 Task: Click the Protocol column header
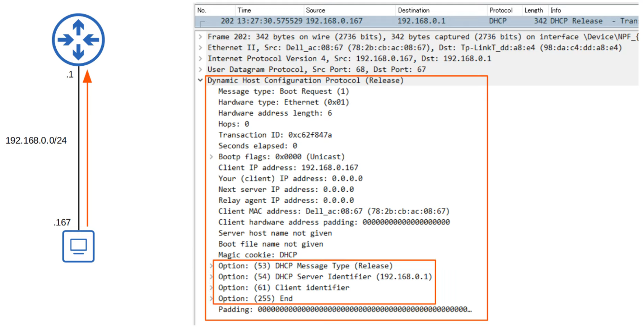tap(501, 10)
